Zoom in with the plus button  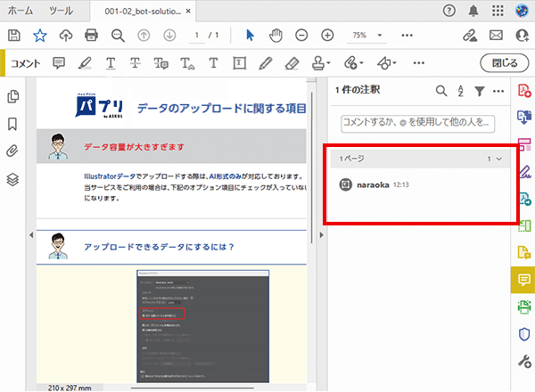327,35
